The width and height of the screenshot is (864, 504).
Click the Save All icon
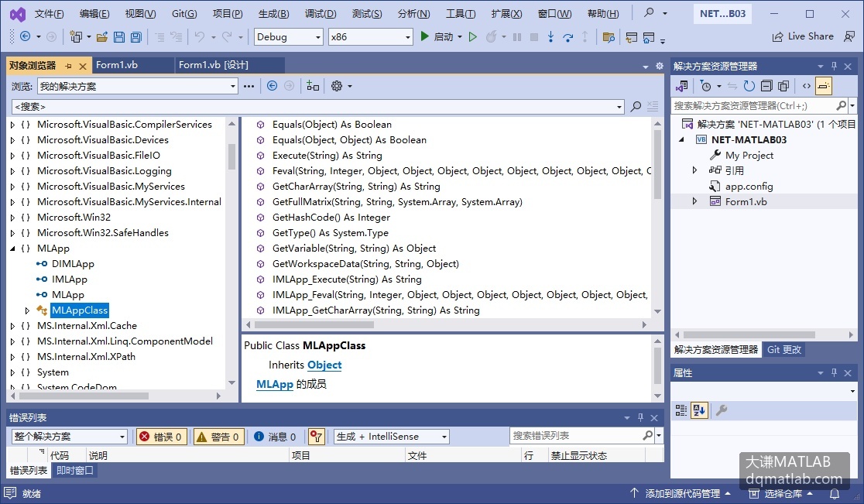pos(135,37)
